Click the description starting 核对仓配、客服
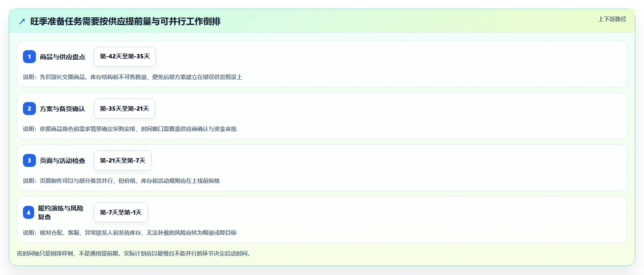The height and width of the screenshot is (275, 644). click(x=130, y=233)
